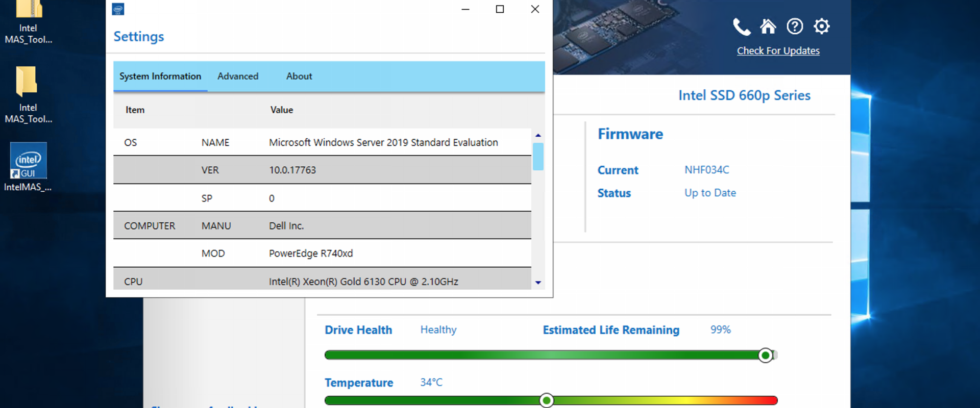Switch to the Advanced tab
The height and width of the screenshot is (408, 980).
(x=238, y=76)
